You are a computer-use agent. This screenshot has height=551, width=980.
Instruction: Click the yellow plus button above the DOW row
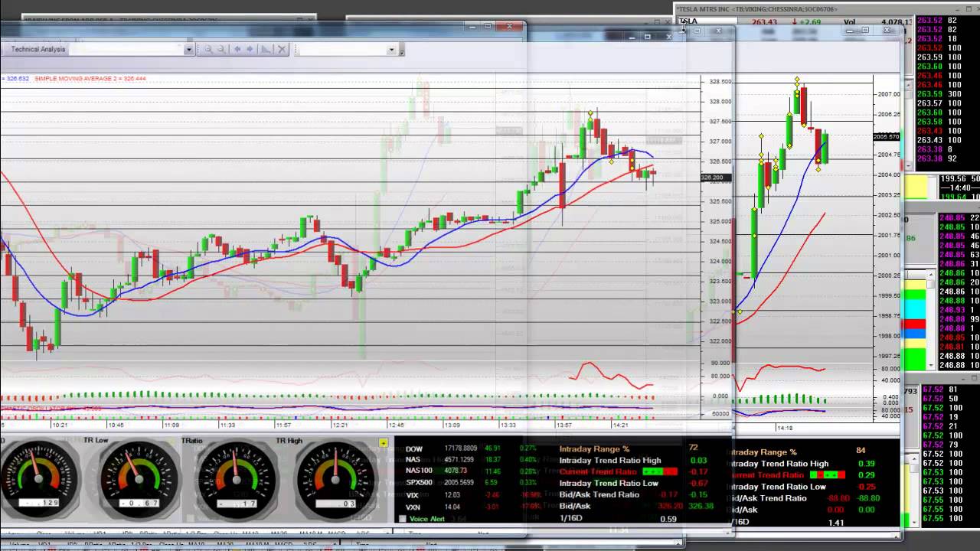tap(383, 443)
